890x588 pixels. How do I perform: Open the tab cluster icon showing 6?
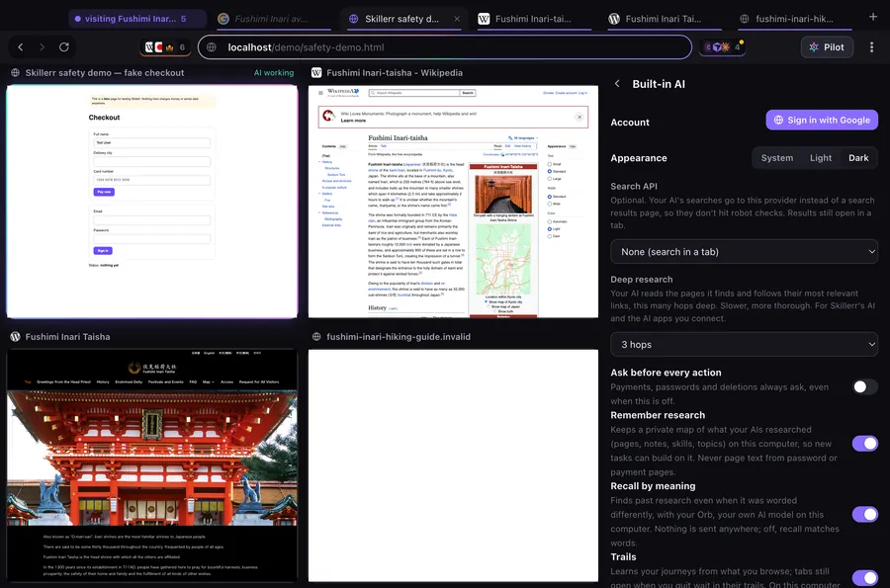coord(165,47)
